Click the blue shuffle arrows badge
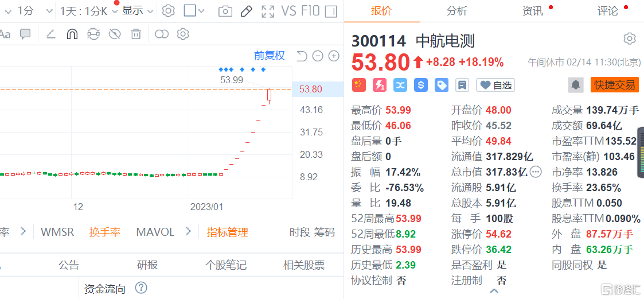This screenshot has height=299, width=644. pos(400,85)
